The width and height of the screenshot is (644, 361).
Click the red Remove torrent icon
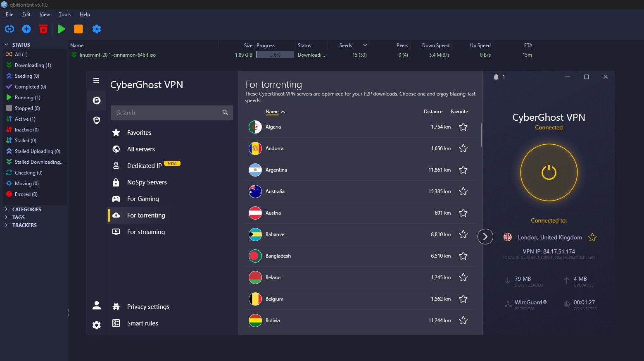[43, 29]
